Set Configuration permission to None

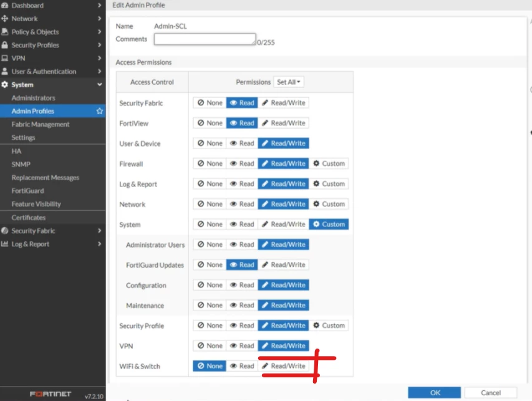pyautogui.click(x=210, y=285)
